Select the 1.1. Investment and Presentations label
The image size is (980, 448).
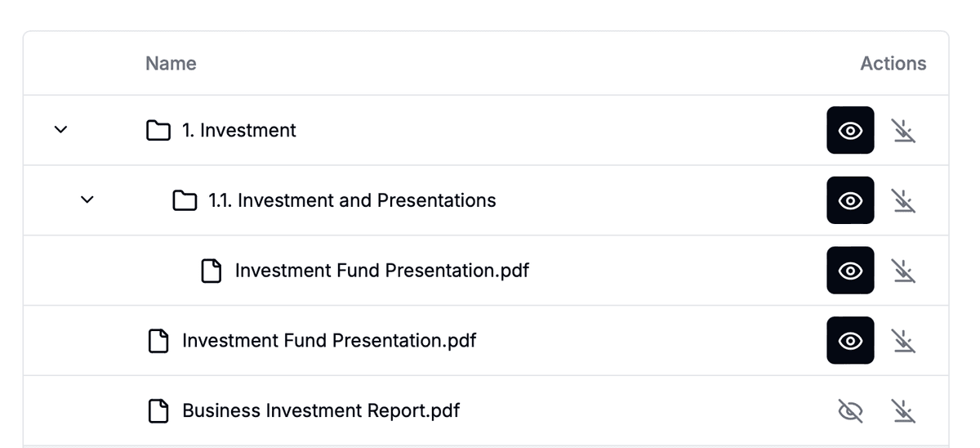352,200
